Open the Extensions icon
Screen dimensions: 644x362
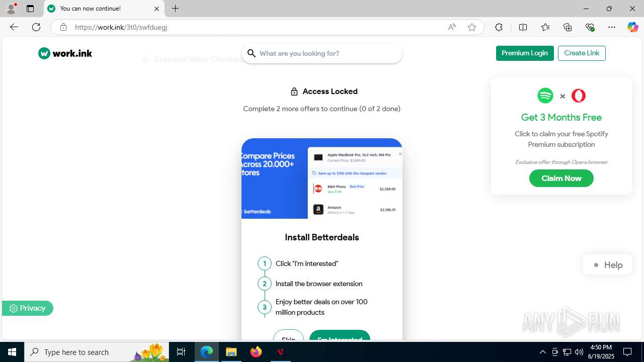tap(499, 27)
